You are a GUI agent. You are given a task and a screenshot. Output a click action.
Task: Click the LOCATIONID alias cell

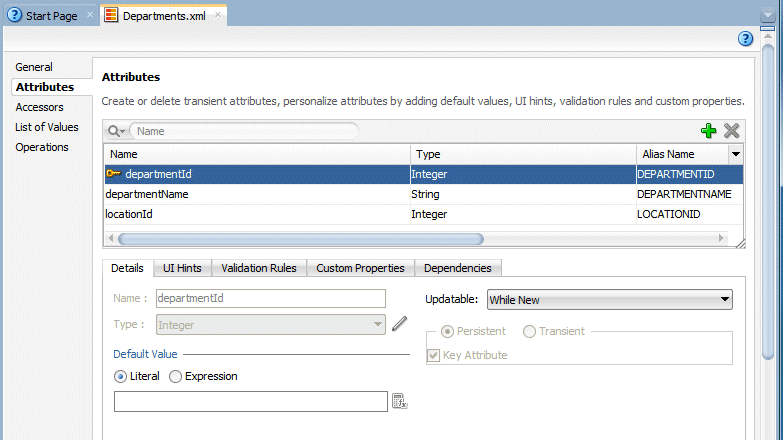[x=689, y=214]
